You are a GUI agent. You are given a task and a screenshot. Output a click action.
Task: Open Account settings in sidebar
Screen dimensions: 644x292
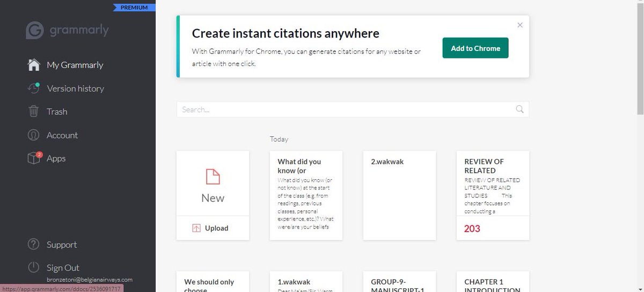62,135
